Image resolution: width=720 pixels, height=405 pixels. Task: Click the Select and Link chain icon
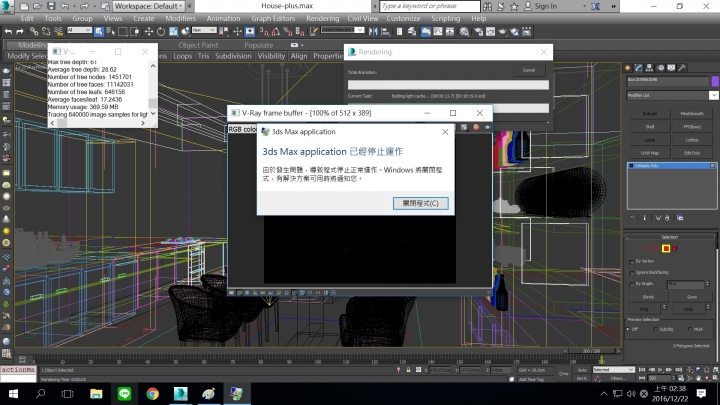point(34,31)
